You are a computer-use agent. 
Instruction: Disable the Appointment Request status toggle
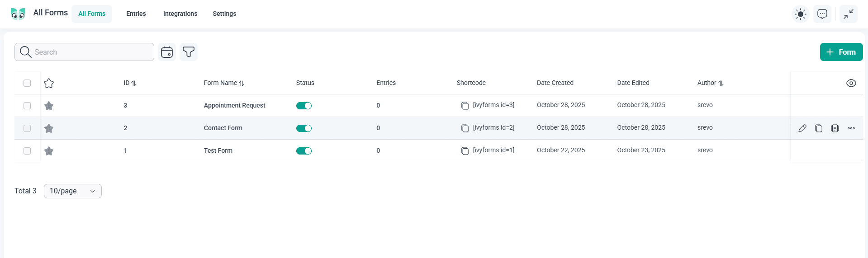coord(304,106)
